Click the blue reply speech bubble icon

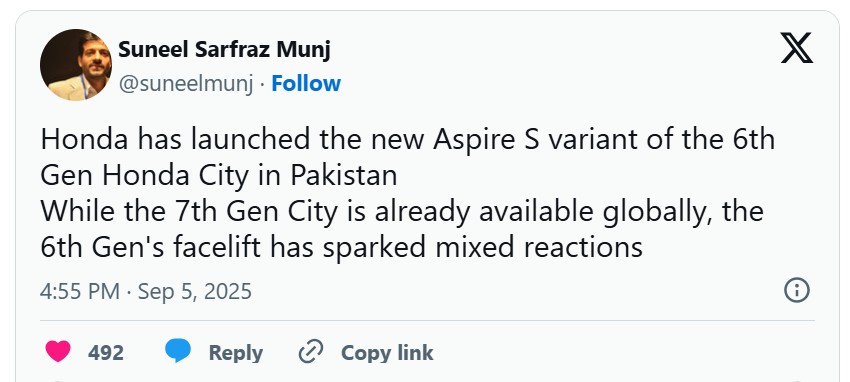178,351
